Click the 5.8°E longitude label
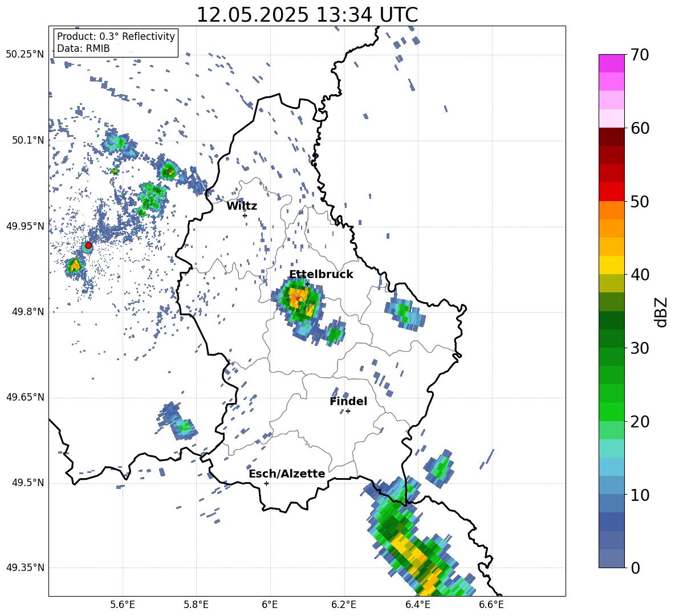 196,605
